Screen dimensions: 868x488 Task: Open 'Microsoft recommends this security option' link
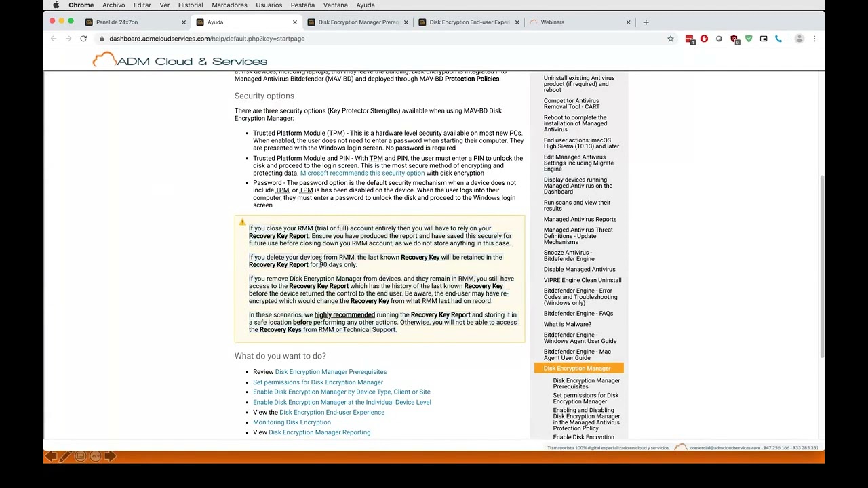pos(362,173)
